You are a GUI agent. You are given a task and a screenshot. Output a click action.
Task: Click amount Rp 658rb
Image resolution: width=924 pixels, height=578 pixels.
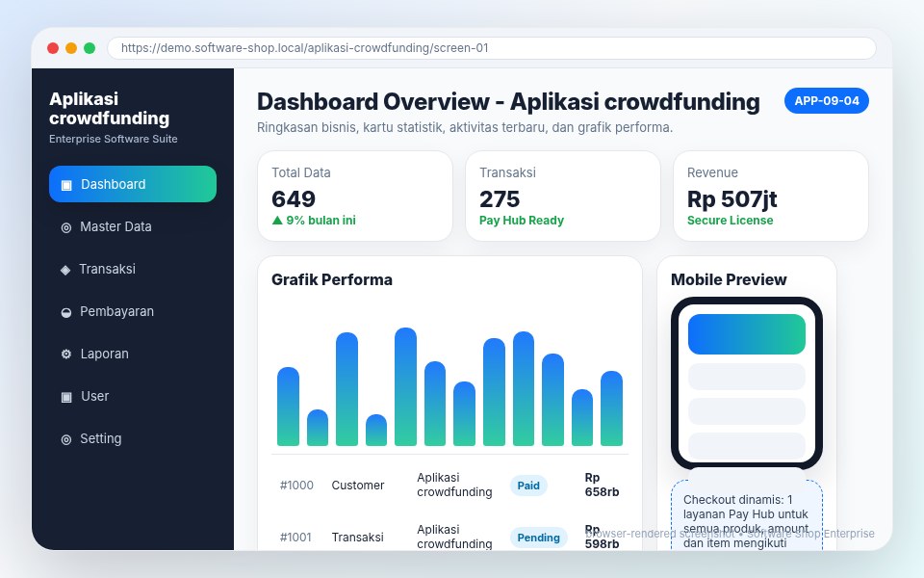tap(602, 485)
